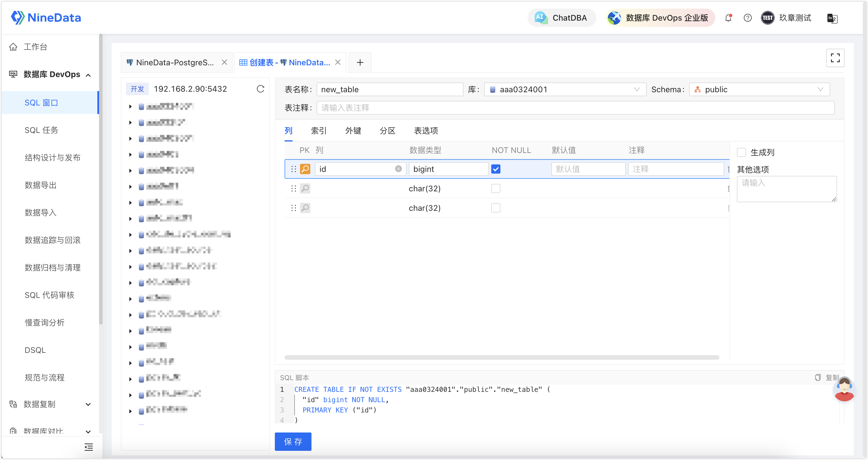This screenshot has width=868, height=460.
Task: Click the notification bell icon
Action: tap(728, 18)
